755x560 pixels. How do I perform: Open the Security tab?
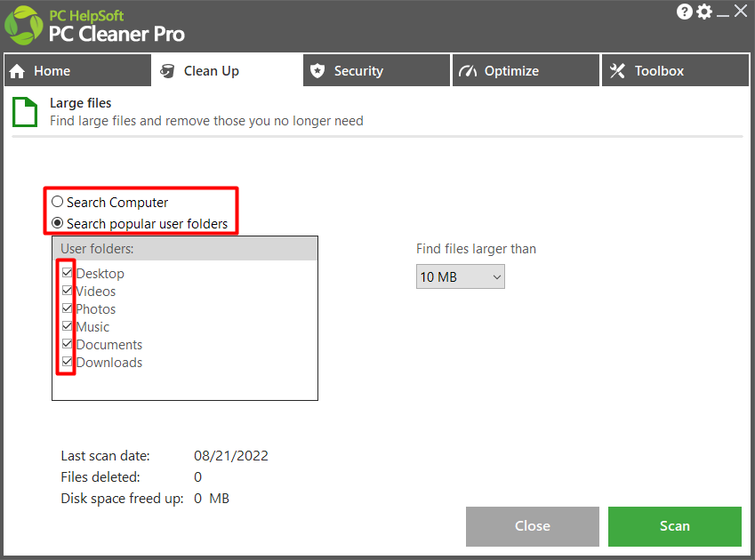[376, 71]
